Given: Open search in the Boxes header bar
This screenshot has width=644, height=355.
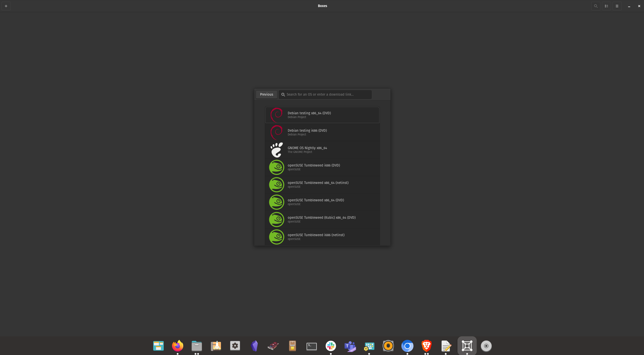Looking at the screenshot, I should (596, 6).
